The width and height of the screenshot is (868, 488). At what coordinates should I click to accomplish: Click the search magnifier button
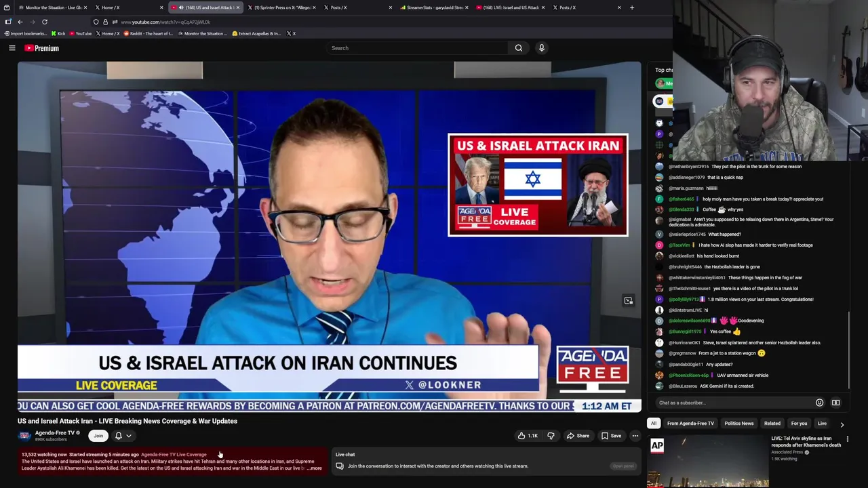click(x=519, y=48)
